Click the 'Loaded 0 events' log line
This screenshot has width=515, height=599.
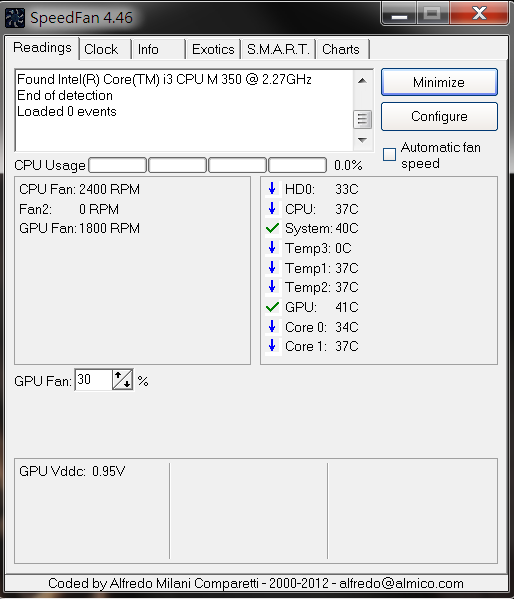(x=66, y=112)
